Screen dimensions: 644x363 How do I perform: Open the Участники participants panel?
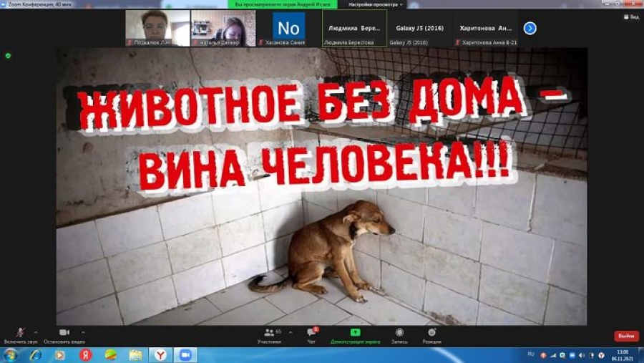(270, 336)
